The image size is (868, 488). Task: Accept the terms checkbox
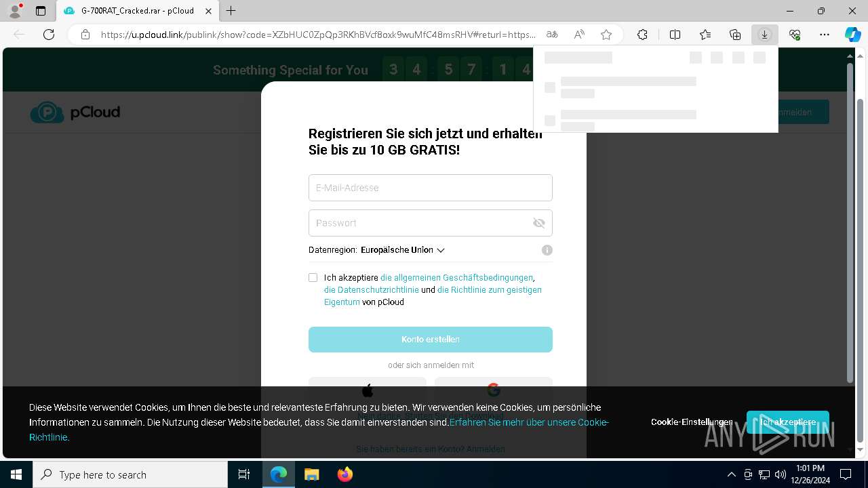(x=313, y=277)
